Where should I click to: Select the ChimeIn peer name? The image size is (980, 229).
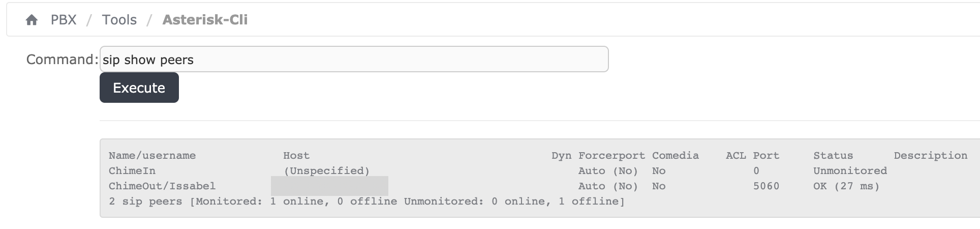(x=132, y=171)
